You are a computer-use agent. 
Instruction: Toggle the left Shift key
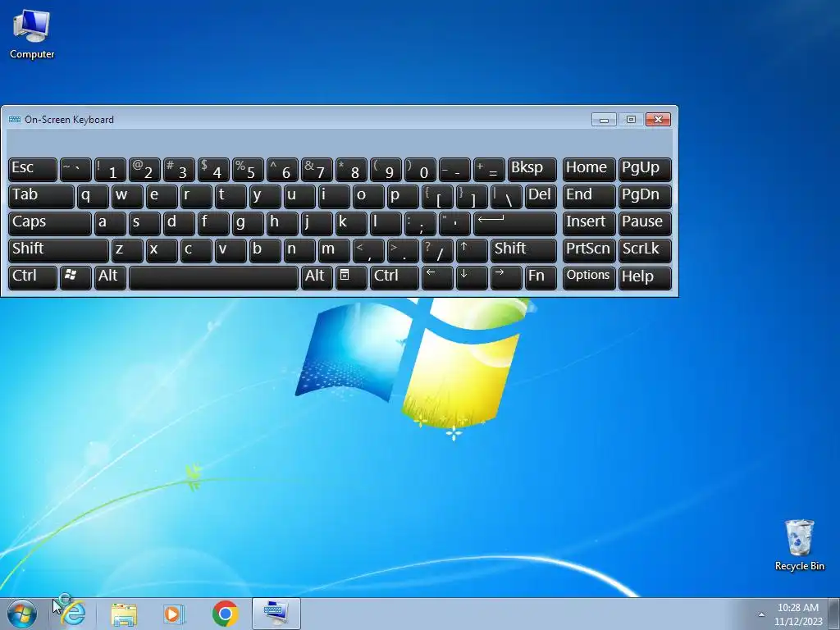click(x=58, y=251)
